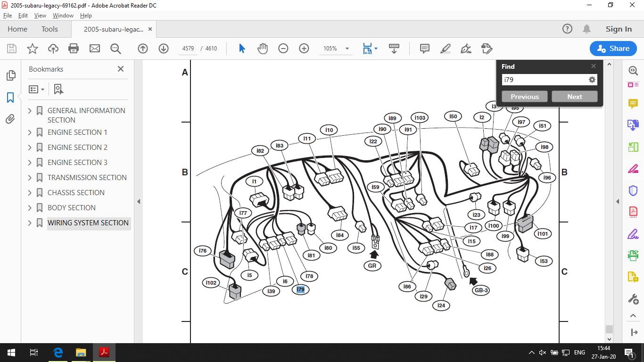Select the hand pan tool
644x362 pixels.
[x=263, y=49]
